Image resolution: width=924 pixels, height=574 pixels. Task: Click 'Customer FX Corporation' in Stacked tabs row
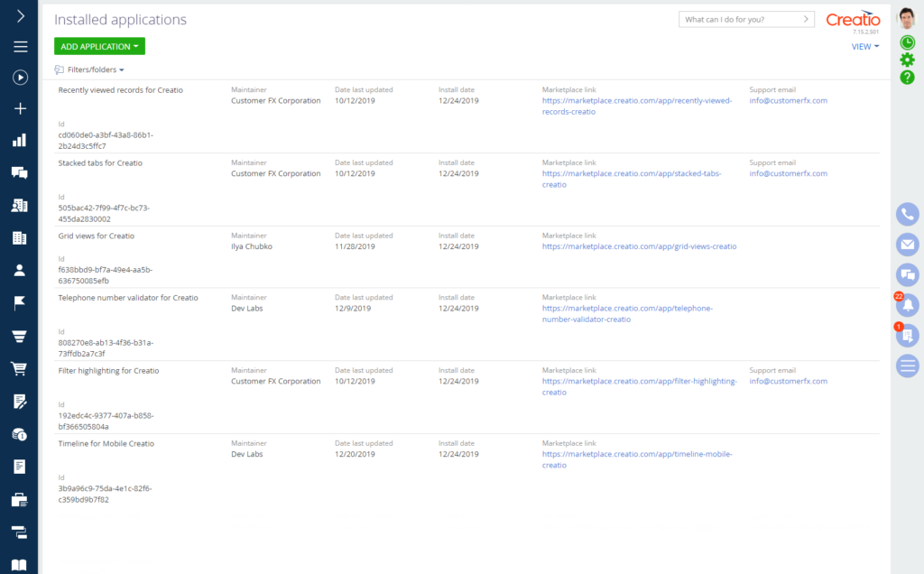pyautogui.click(x=276, y=174)
